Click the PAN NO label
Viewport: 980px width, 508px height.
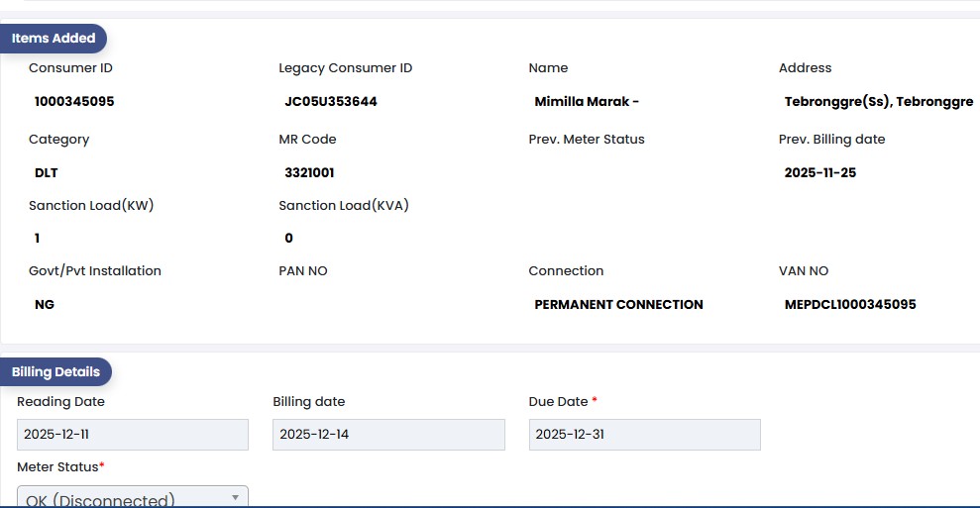tap(303, 271)
